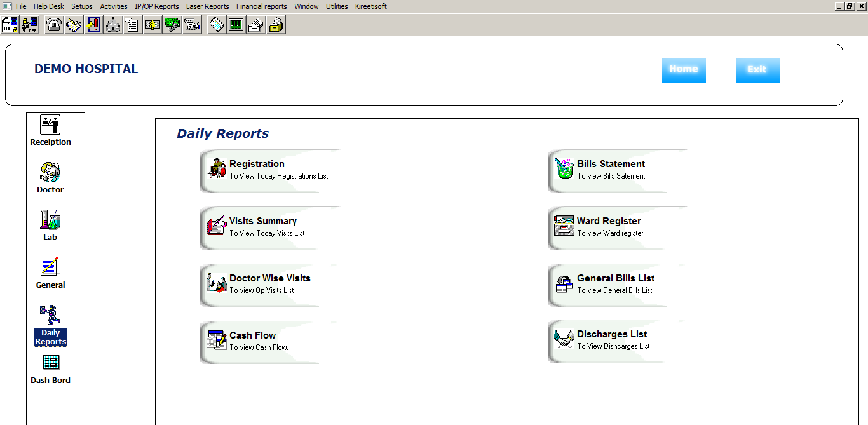Click the Exit button
Viewport: 868px width, 425px height.
click(757, 70)
